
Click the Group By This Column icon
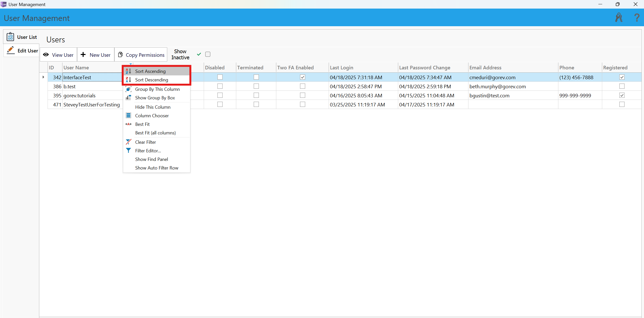click(128, 89)
